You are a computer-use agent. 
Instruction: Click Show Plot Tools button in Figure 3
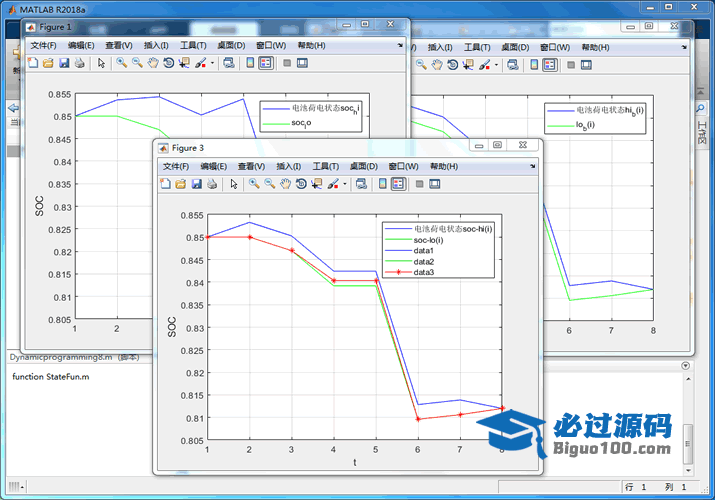[436, 184]
